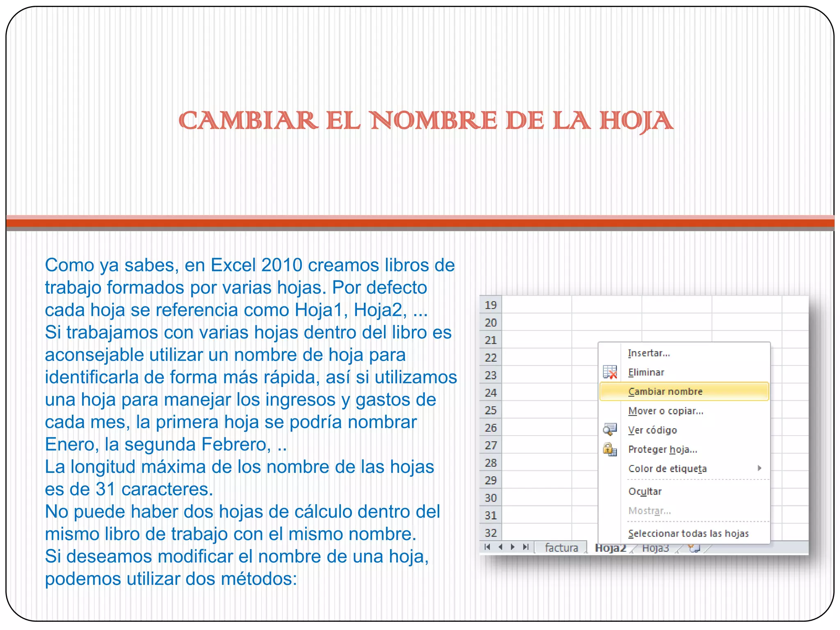Select row header 22
Viewport: 840px width, 630px height.
coord(491,358)
